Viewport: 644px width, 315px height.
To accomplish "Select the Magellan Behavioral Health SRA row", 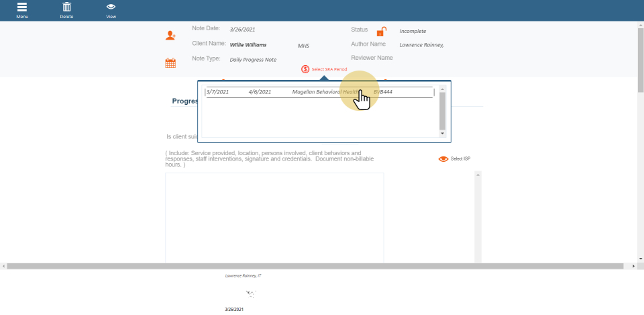I will pyautogui.click(x=319, y=92).
